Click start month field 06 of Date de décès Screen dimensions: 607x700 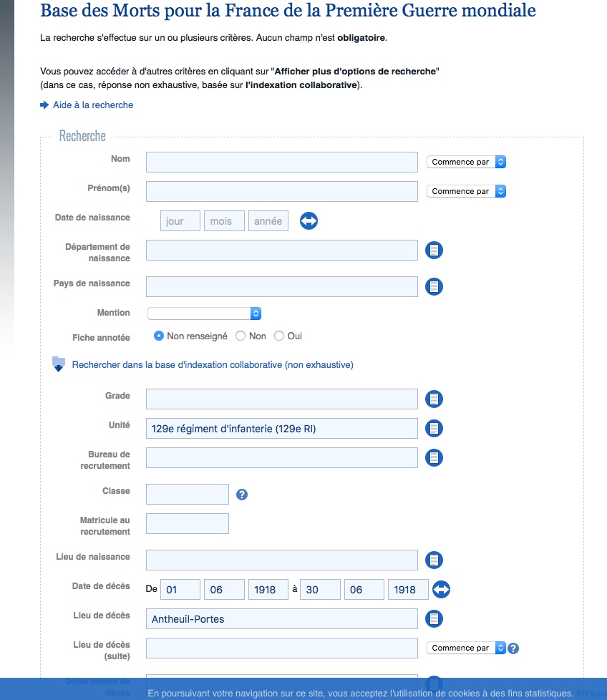tap(224, 590)
